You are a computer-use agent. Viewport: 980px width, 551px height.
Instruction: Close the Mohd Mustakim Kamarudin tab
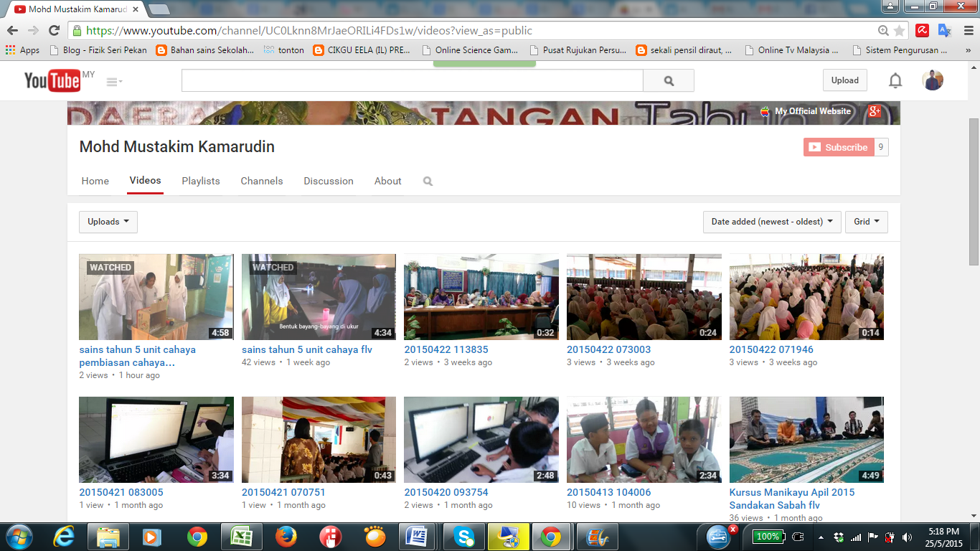pos(136,9)
